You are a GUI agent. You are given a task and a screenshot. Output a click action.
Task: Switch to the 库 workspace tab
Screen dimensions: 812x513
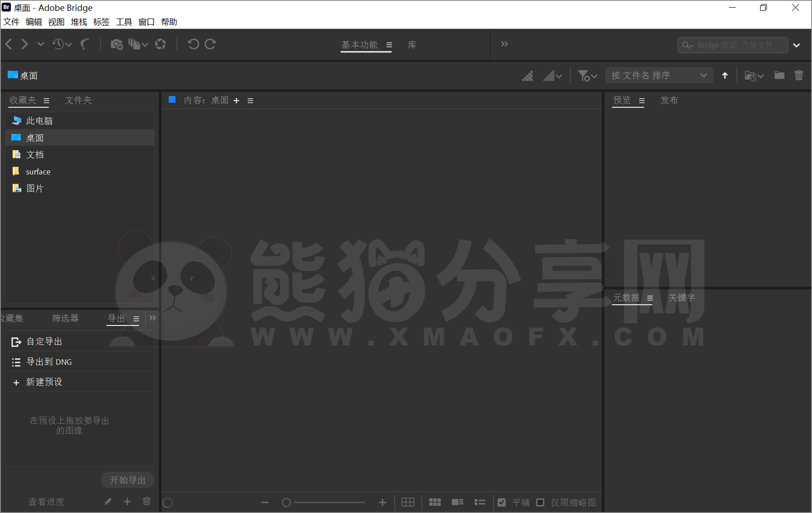[x=411, y=45]
